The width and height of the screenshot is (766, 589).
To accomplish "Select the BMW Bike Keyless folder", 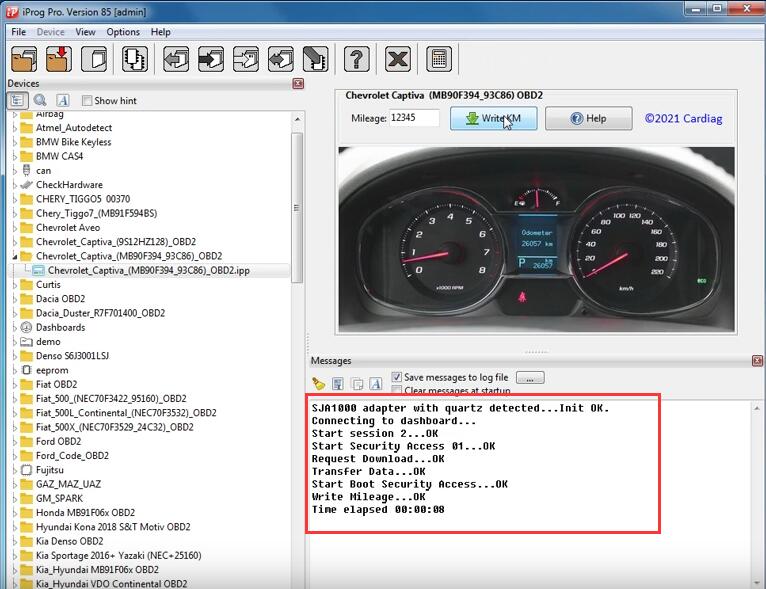I will (73, 142).
